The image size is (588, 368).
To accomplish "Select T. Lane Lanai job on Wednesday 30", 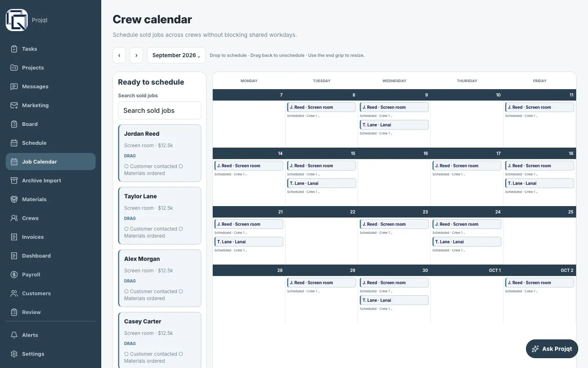I will 394,300.
